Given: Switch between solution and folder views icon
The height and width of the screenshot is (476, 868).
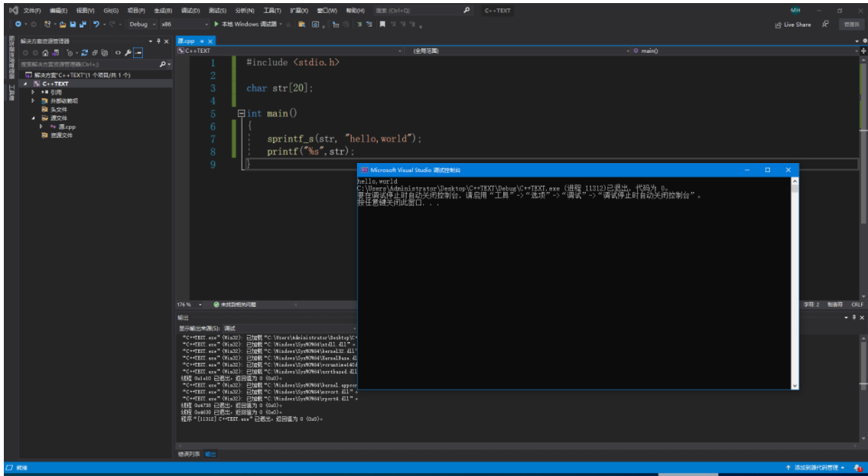Looking at the screenshot, I should point(55,54).
